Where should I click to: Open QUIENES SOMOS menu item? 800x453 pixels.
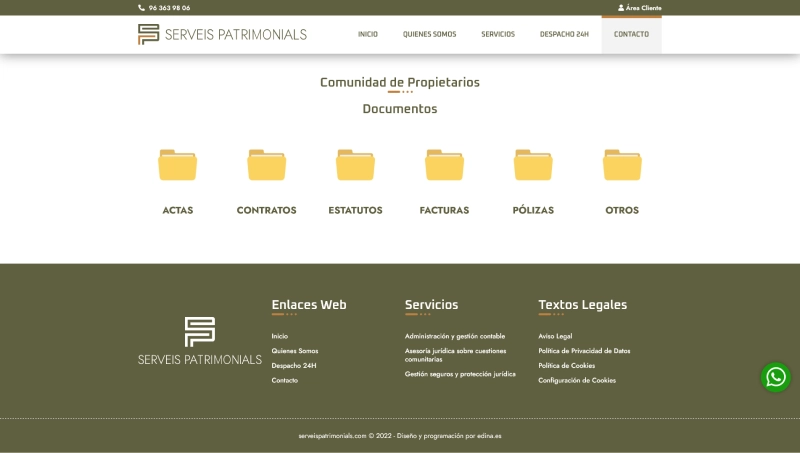point(430,34)
